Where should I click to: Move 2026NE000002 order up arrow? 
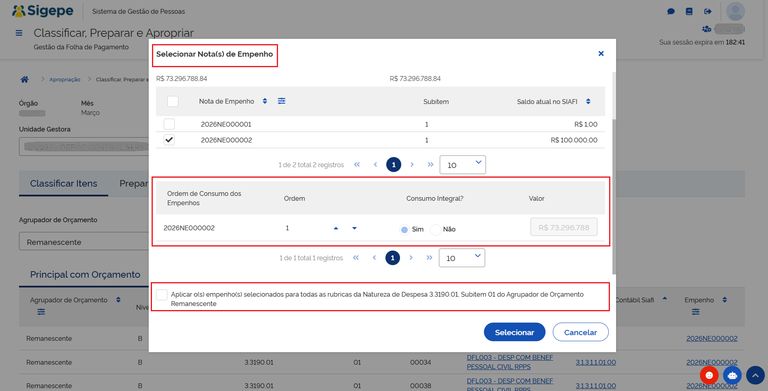pyautogui.click(x=336, y=228)
